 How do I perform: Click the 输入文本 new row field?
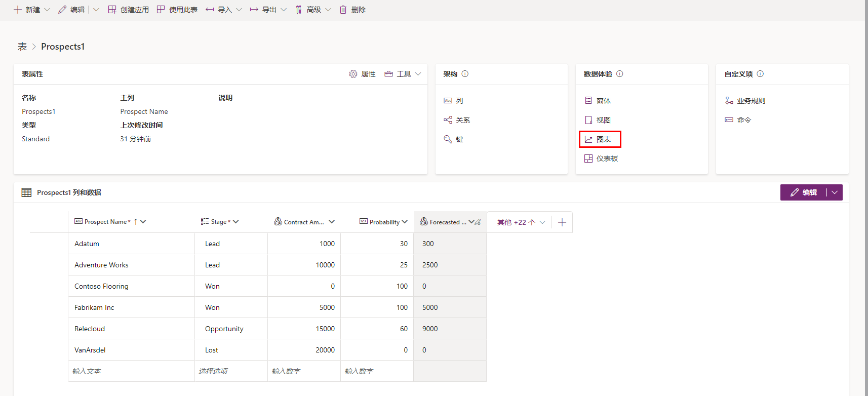point(132,371)
